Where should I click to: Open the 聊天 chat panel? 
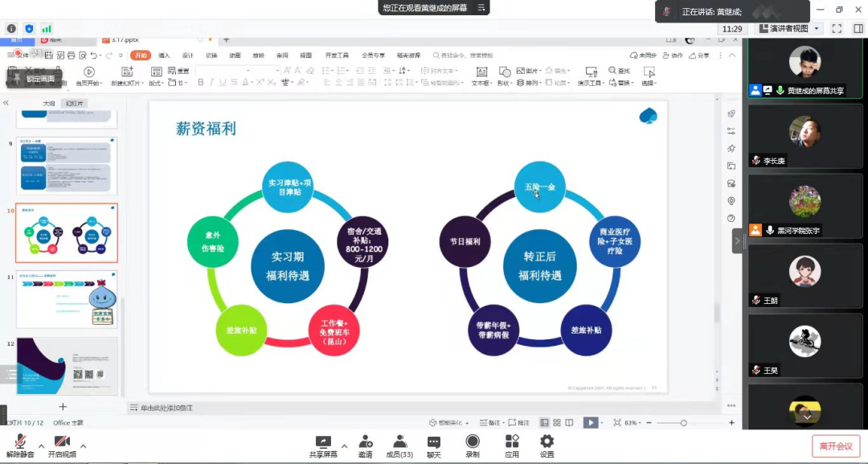434,443
